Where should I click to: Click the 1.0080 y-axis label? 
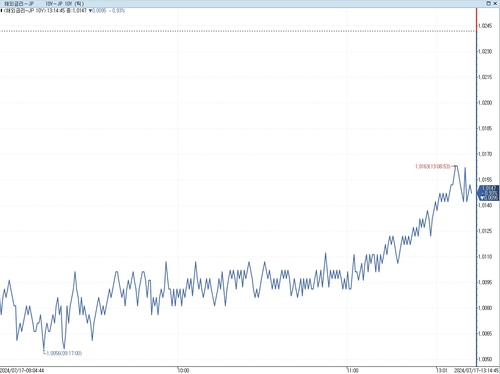click(x=485, y=308)
